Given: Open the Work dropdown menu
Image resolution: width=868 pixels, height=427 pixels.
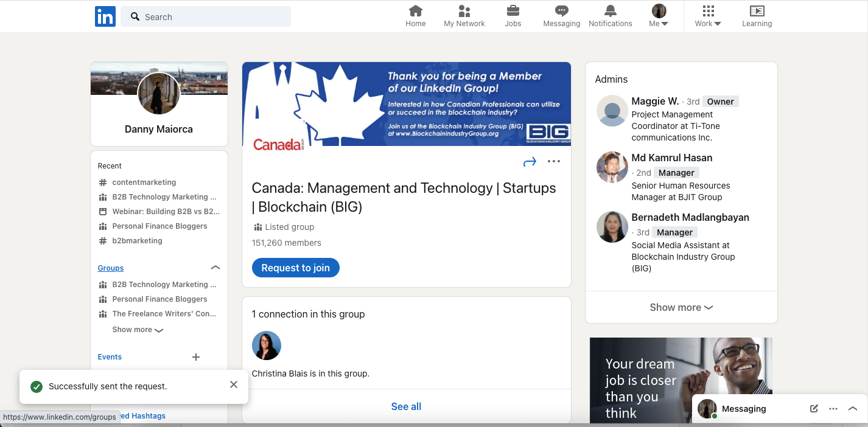Looking at the screenshot, I should click(x=707, y=16).
